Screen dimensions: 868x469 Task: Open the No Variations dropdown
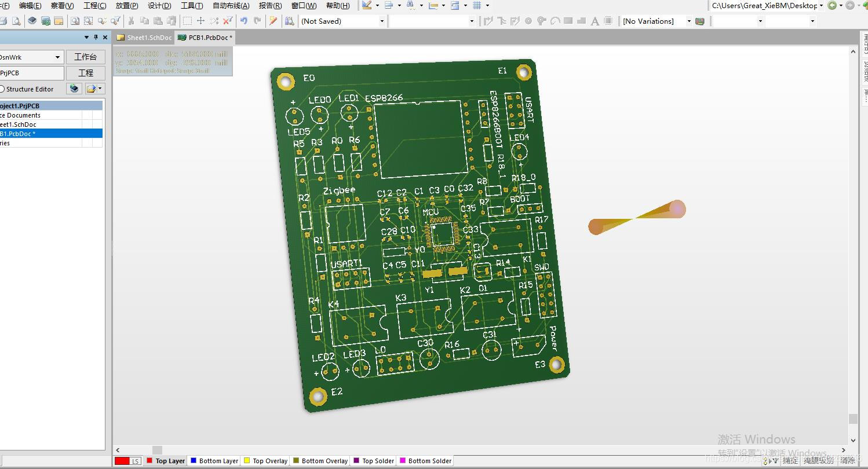tap(689, 21)
